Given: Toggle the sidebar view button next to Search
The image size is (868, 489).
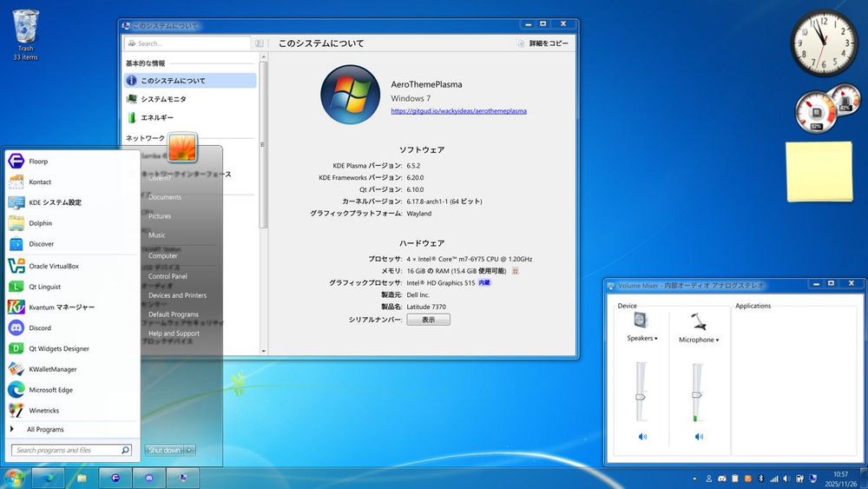Looking at the screenshot, I should pyautogui.click(x=259, y=43).
